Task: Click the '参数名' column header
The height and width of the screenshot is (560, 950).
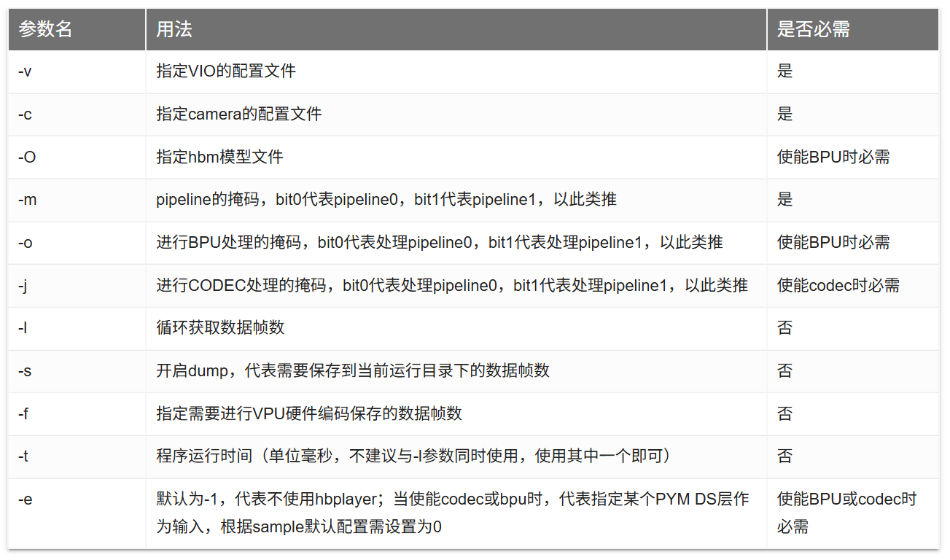Action: pos(77,29)
